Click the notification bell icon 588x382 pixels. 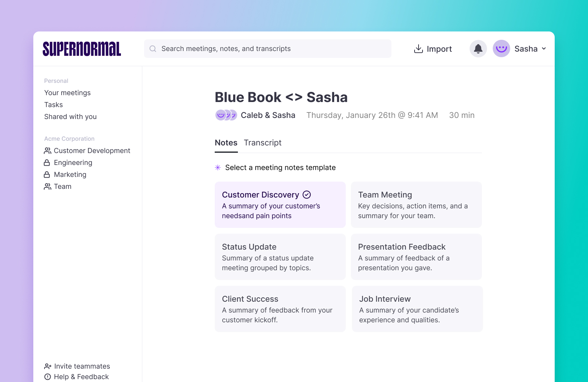[478, 48]
